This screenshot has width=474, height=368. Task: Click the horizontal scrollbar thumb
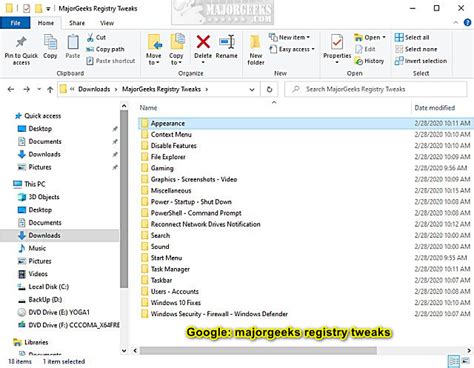258,351
